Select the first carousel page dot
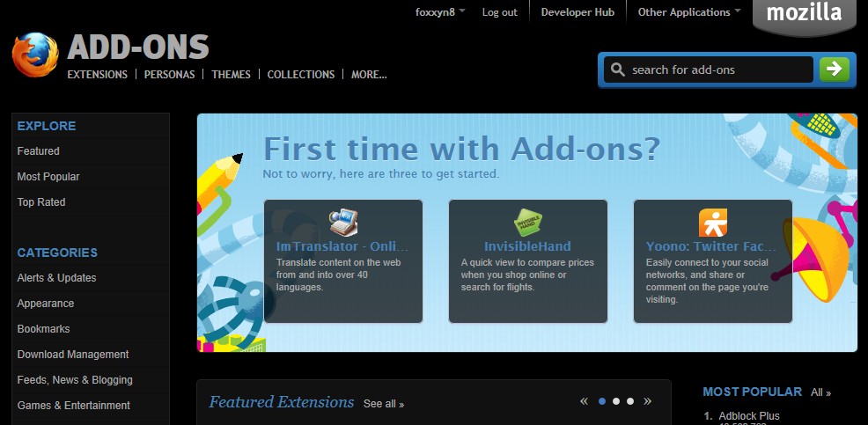Viewport: 868px width, 425px height. pos(602,401)
